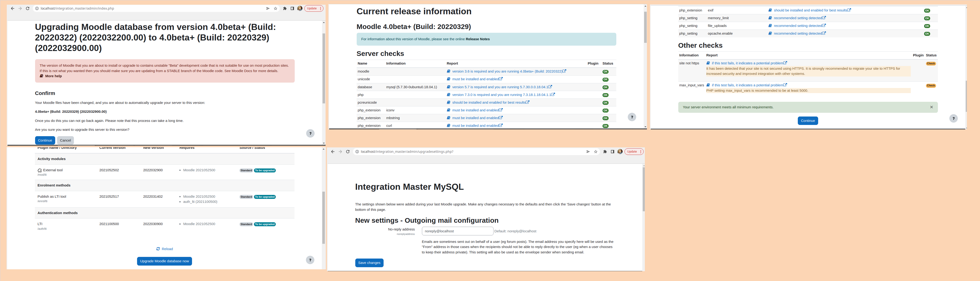This screenshot has height=281, width=980.
Task: Open 'site not https' potential problem link
Action: pyautogui.click(x=747, y=63)
